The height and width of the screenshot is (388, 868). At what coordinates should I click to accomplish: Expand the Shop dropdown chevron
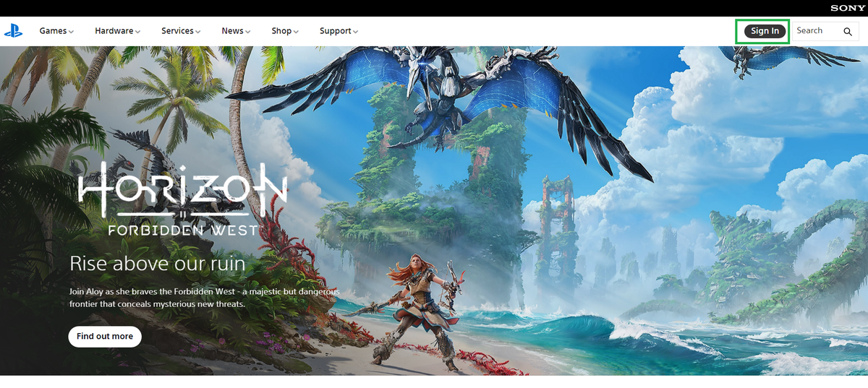(x=296, y=32)
